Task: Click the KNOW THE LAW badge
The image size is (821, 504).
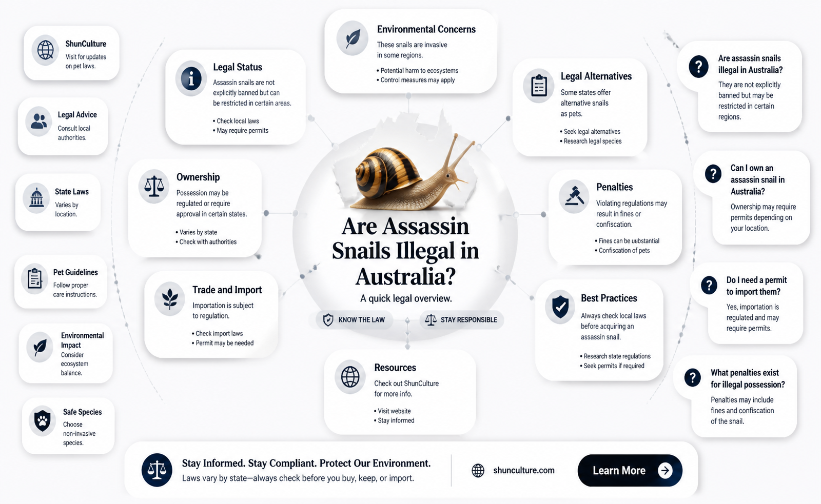Action: coord(355,320)
